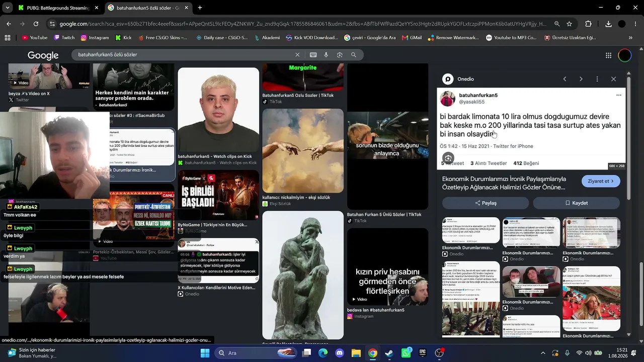This screenshot has width=644, height=362.
Task: Open WhatsApp from the taskbar
Action: 406,353
